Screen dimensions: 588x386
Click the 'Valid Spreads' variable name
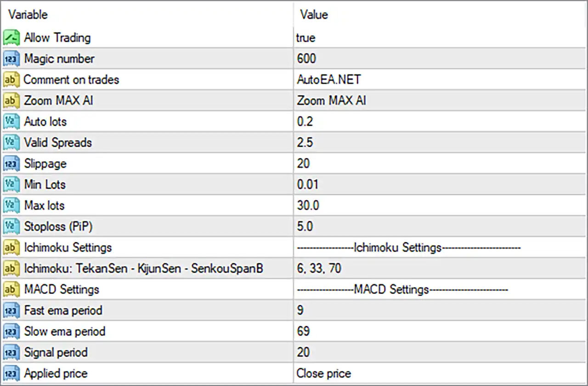[58, 143]
